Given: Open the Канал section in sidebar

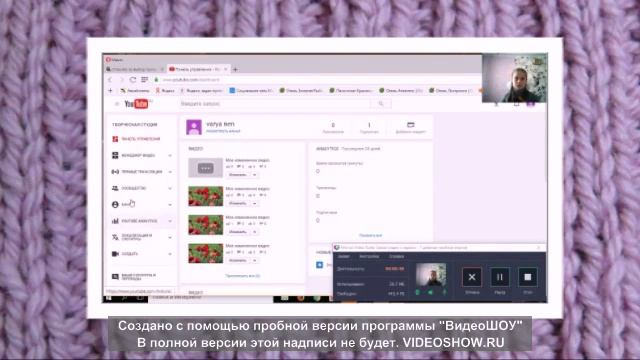Looking at the screenshot, I should pos(141,204).
